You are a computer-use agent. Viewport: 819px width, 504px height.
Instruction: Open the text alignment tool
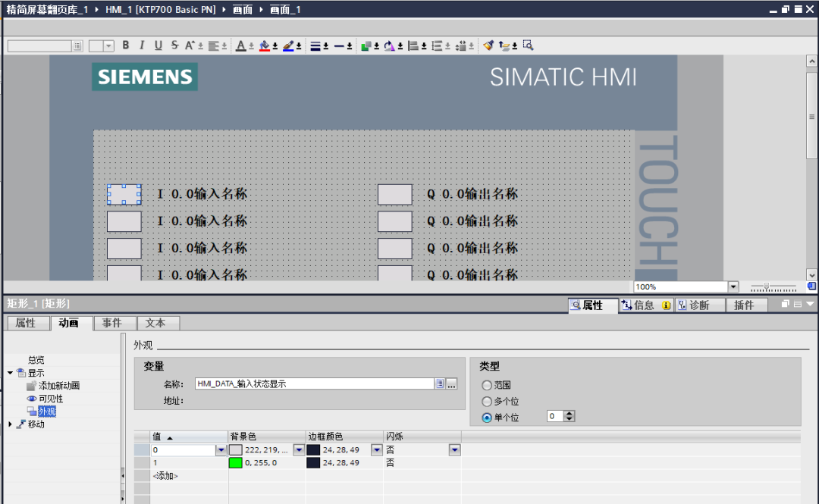(214, 46)
